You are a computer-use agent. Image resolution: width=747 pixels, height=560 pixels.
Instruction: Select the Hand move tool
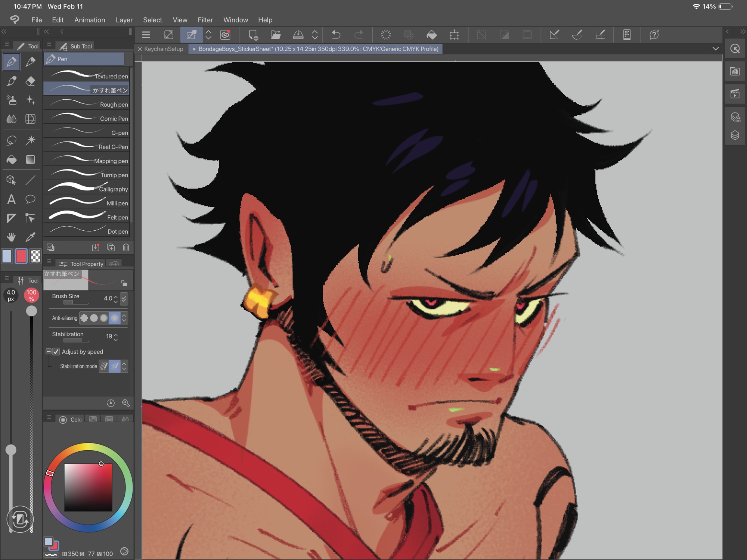(12, 237)
